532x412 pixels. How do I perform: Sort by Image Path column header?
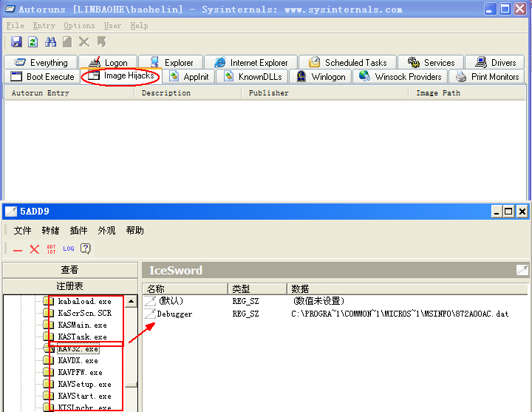click(467, 92)
